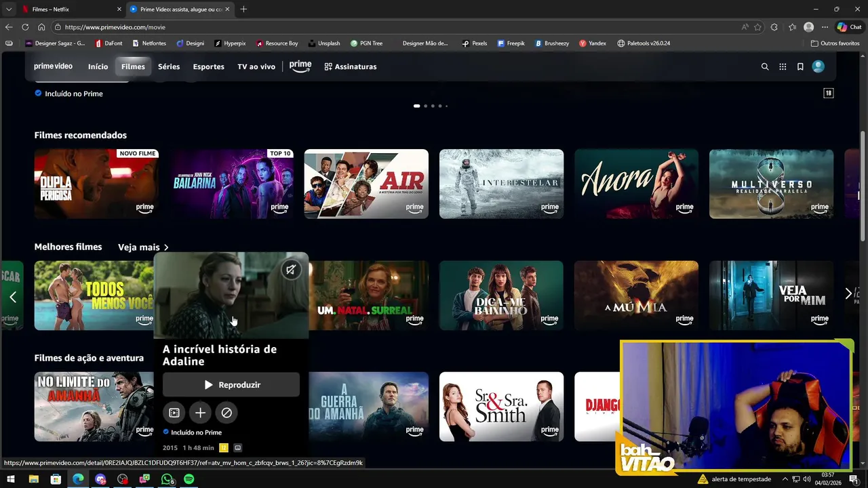Reload the current page

(25, 27)
